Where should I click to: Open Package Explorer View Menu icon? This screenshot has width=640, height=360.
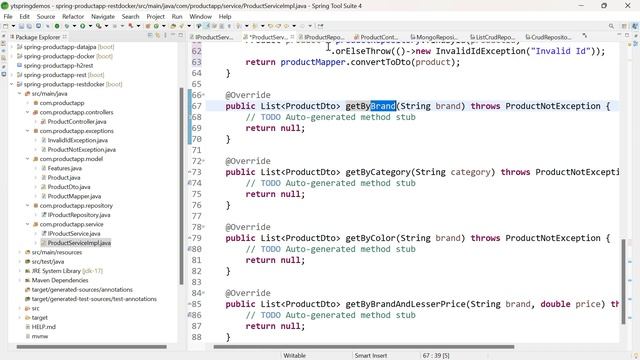[165, 36]
